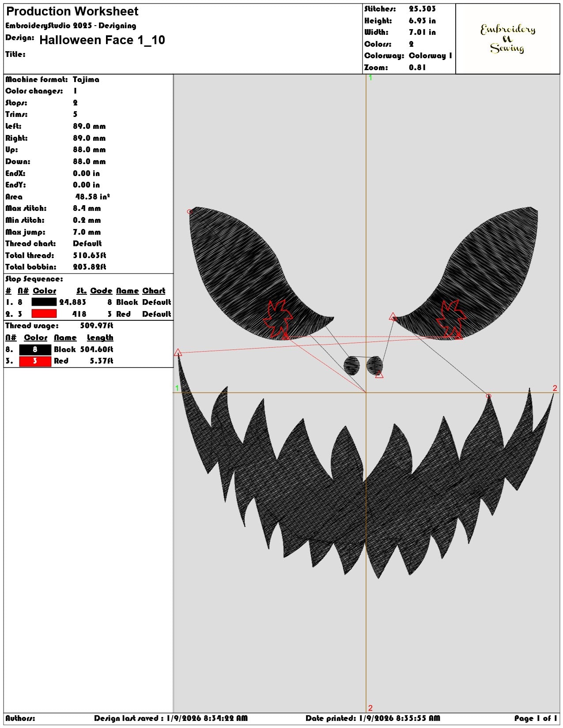This screenshot has height=728, width=563.
Task: Click the 'Up:' 88.0 mm value
Action: (x=89, y=150)
